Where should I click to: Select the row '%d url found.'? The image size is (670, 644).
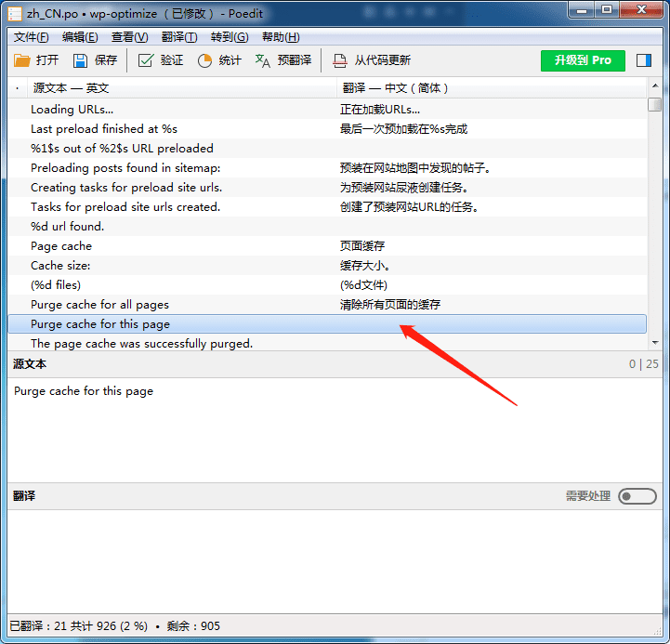point(327,227)
